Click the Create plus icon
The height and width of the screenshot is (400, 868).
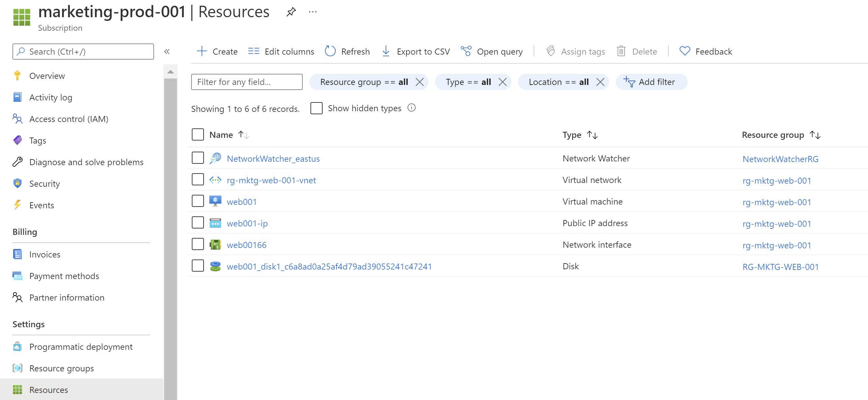pos(202,51)
